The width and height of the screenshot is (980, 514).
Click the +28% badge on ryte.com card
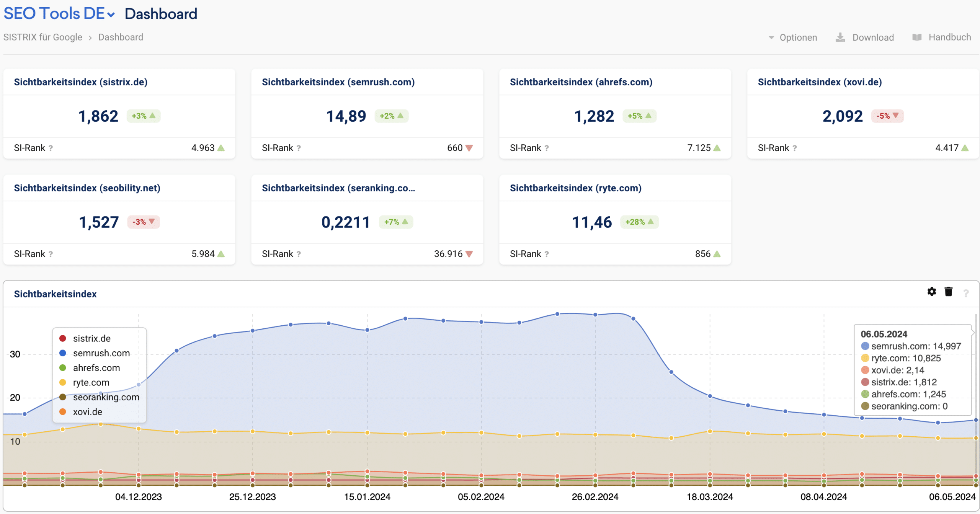(639, 222)
